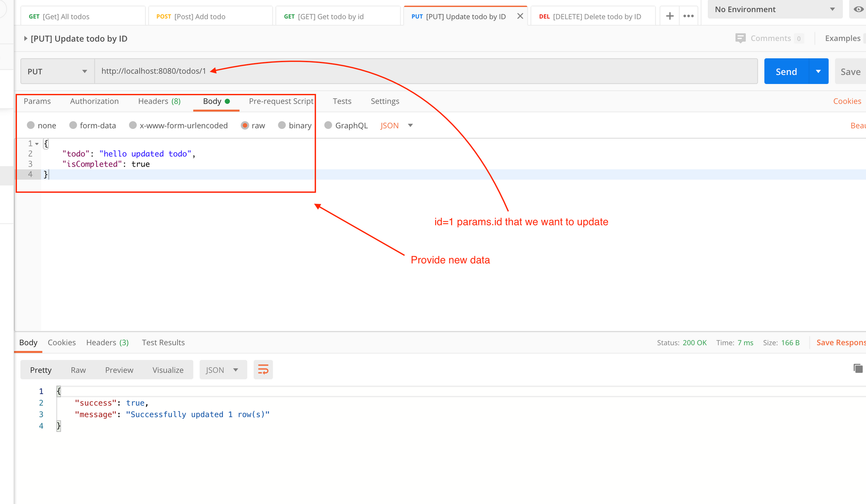Open tab options three-dot menu

(x=688, y=16)
